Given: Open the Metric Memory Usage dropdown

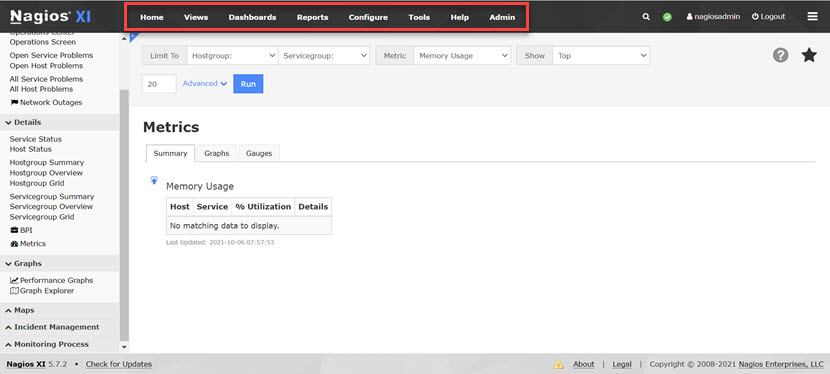Looking at the screenshot, I should click(462, 56).
